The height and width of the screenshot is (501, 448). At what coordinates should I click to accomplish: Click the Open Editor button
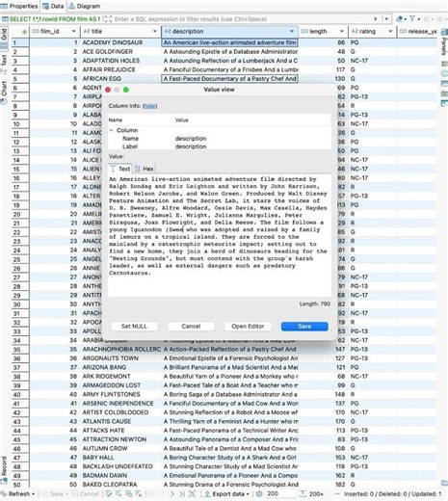pyautogui.click(x=248, y=327)
